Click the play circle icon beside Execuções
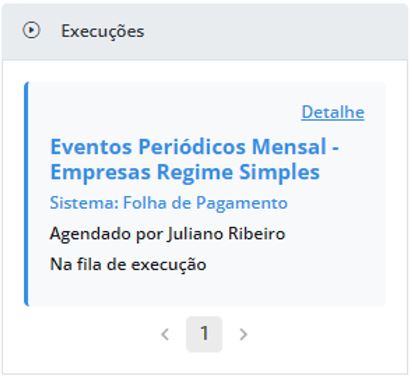Viewport: 412px width, 378px height. click(x=31, y=31)
